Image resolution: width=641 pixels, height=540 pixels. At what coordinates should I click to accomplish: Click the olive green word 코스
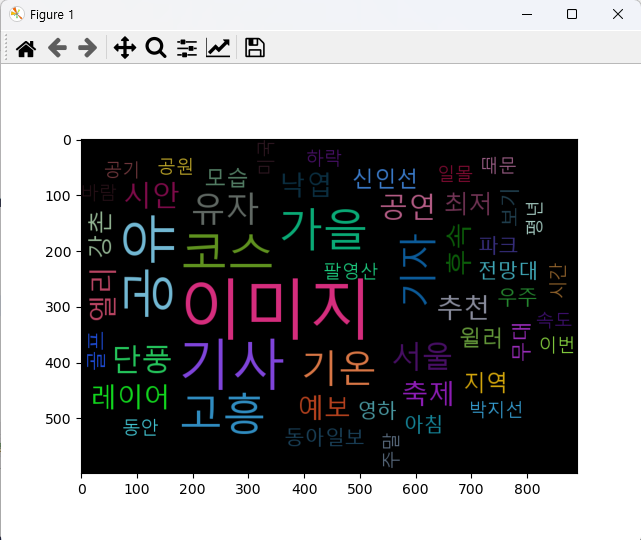click(228, 249)
